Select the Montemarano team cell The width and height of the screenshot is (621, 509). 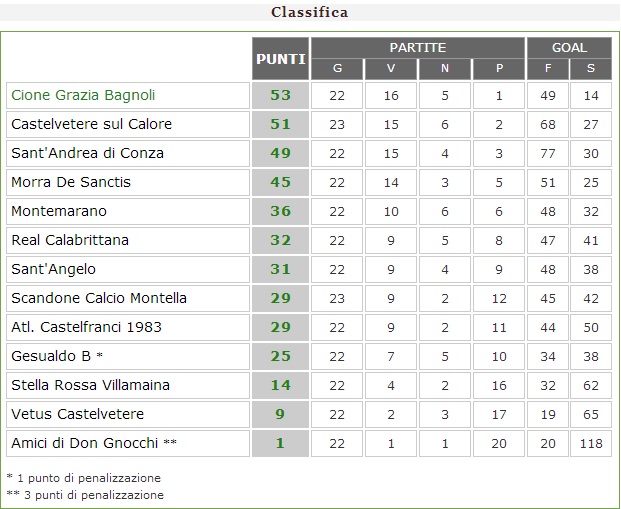[x=58, y=212]
